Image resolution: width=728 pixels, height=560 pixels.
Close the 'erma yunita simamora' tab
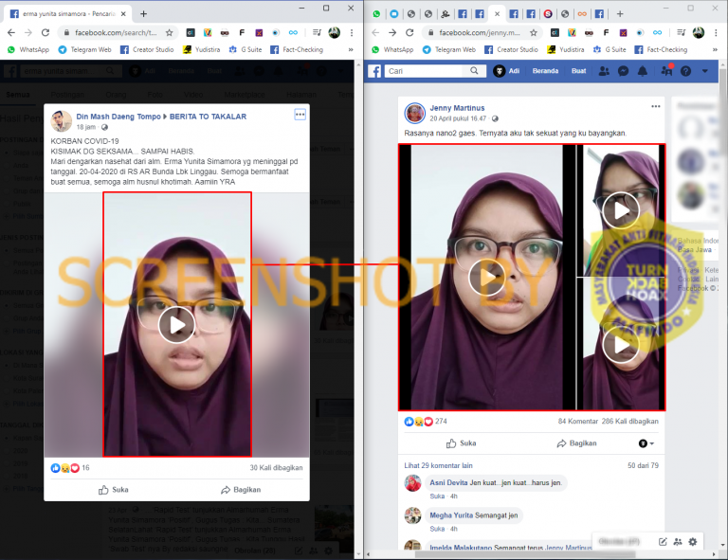tap(123, 14)
